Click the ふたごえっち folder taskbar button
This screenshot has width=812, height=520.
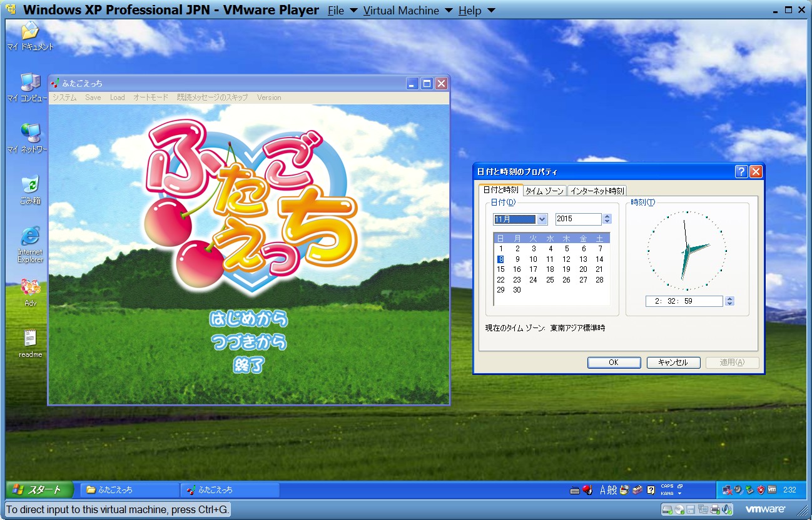pos(129,490)
